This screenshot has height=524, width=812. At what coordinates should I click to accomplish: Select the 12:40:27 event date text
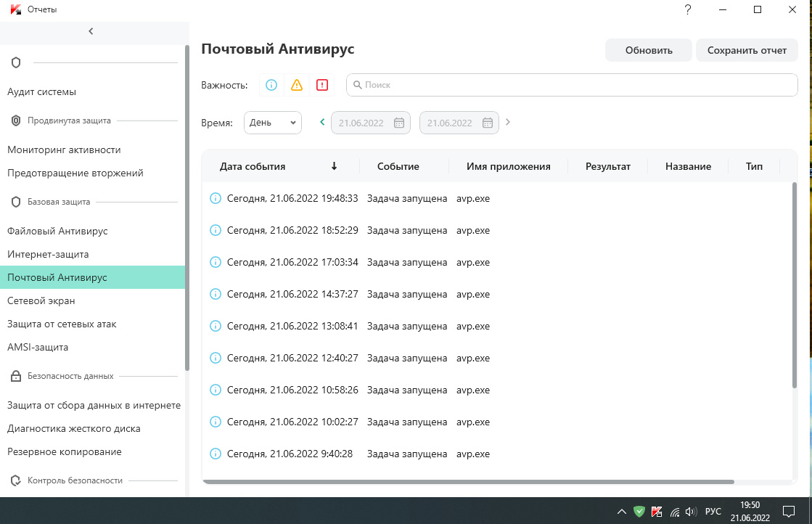(292, 359)
